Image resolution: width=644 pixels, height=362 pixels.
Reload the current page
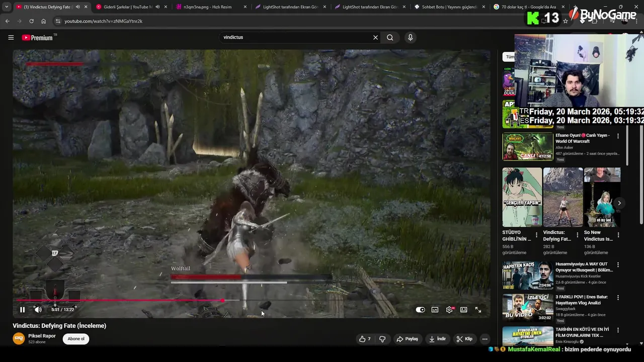(31, 21)
